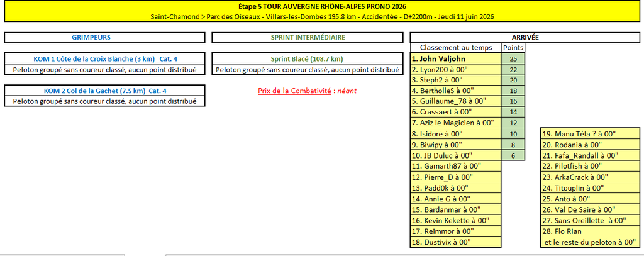This screenshot has height=256, width=644.
Task: Select the ARRIVÉE header cell
Action: pyautogui.click(x=525, y=37)
